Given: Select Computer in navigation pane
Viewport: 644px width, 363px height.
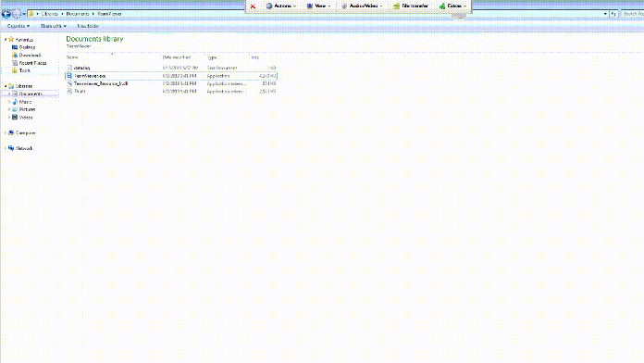Looking at the screenshot, I should (x=25, y=133).
